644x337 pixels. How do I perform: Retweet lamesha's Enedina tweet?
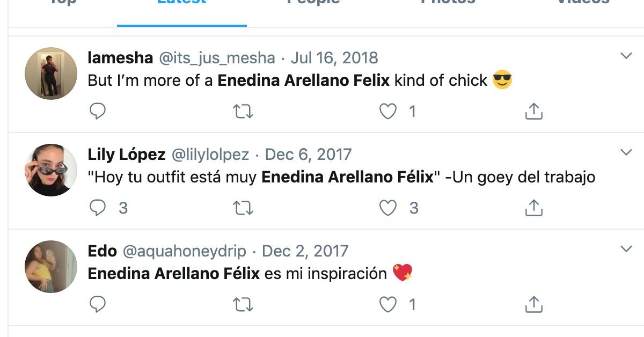(243, 112)
